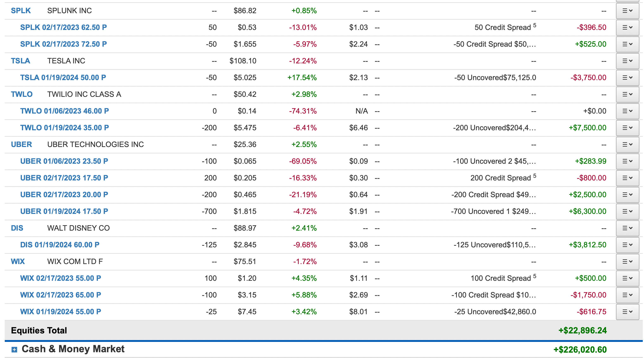Click the WIX ticker symbol
This screenshot has width=644, height=358.
click(18, 262)
